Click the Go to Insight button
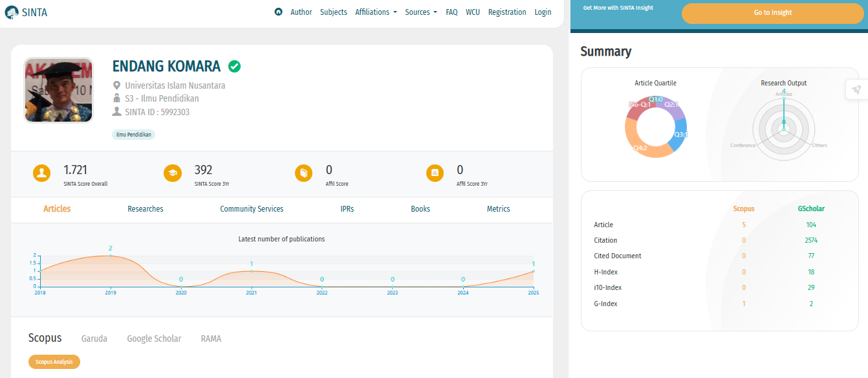 pos(773,13)
